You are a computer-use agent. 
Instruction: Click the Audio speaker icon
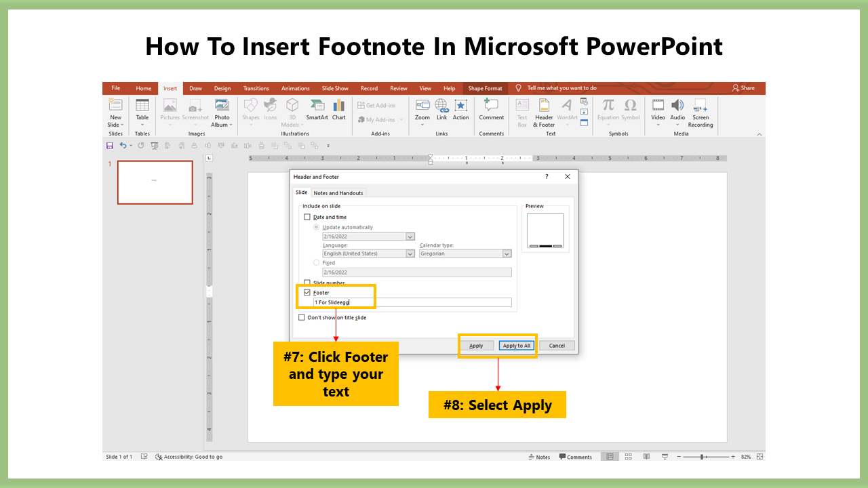(677, 105)
